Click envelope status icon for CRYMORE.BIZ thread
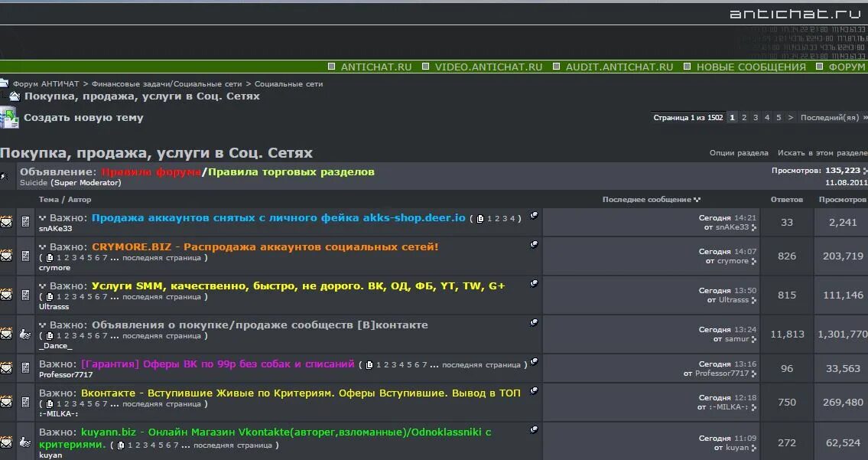 (x=6, y=256)
